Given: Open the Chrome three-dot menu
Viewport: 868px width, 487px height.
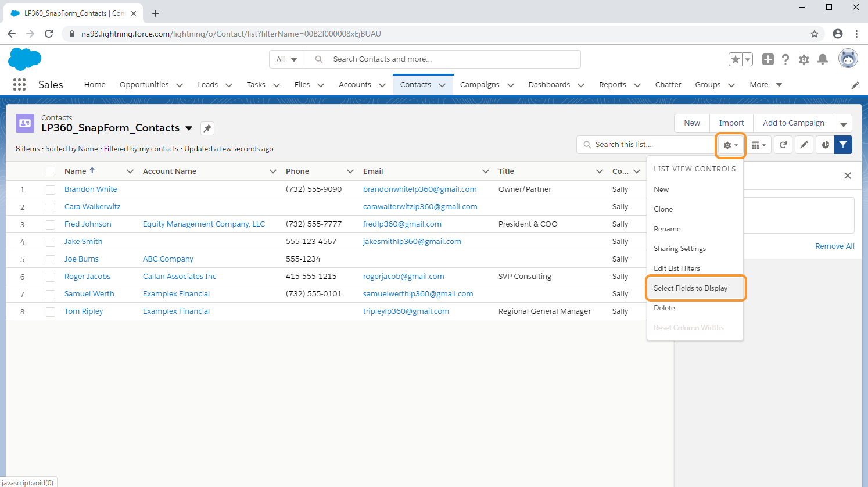Looking at the screenshot, I should pyautogui.click(x=856, y=34).
